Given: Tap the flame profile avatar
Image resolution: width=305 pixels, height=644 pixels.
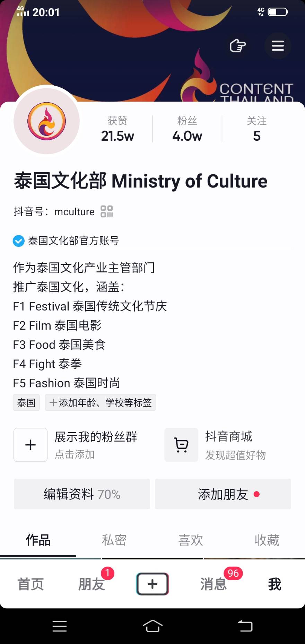Looking at the screenshot, I should pos(47,121).
